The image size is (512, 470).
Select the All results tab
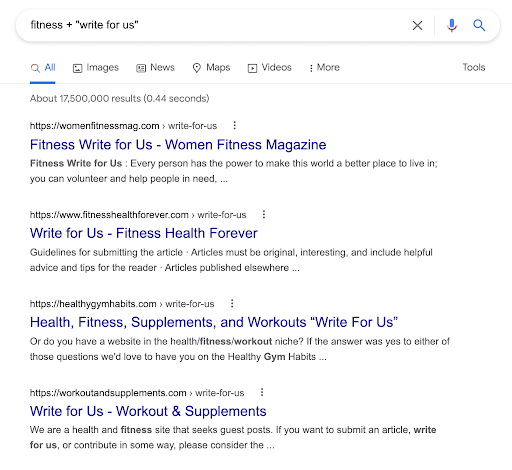tap(43, 68)
